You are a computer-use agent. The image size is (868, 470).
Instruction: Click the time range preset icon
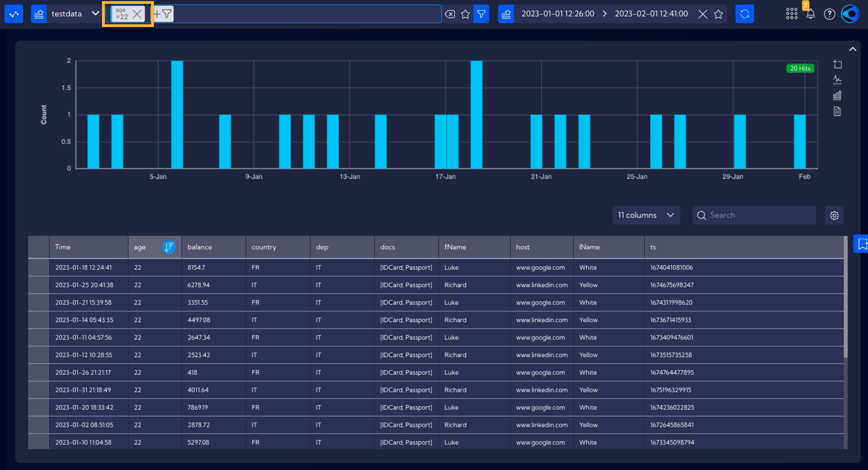coord(506,14)
